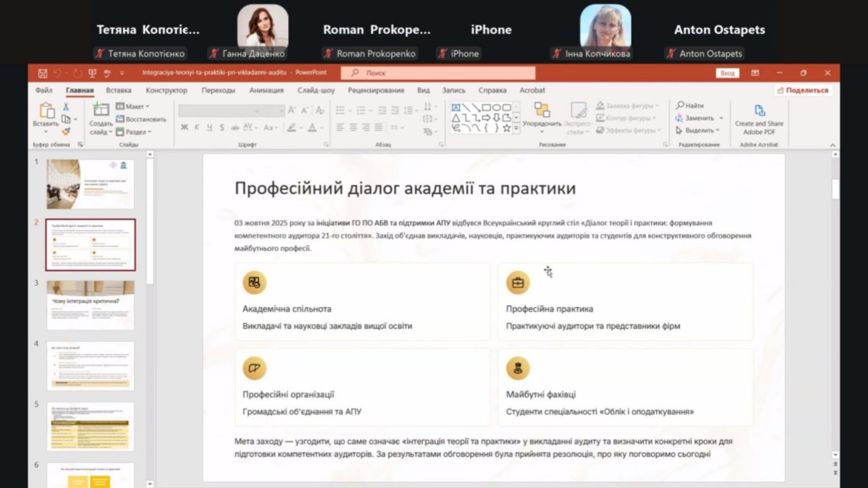Pick the star shape in shapes gallery
Screen dimensions: 868x488
pos(506,129)
